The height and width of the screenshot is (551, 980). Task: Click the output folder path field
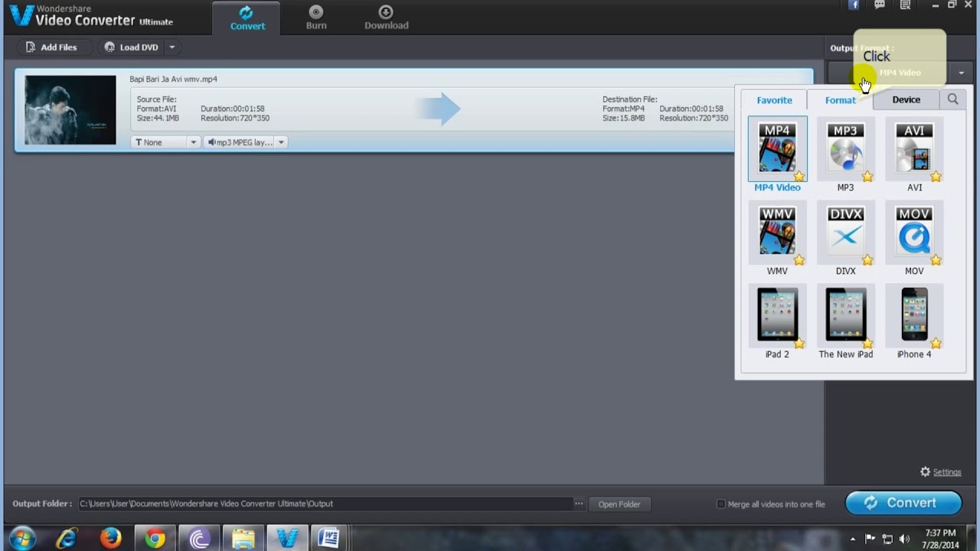tap(325, 504)
